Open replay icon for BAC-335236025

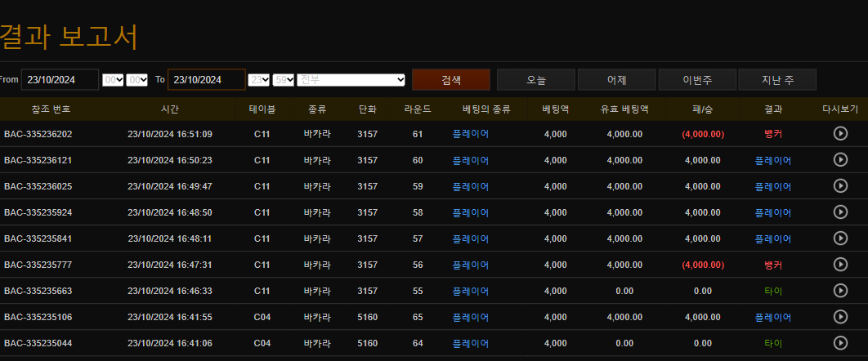click(x=840, y=186)
